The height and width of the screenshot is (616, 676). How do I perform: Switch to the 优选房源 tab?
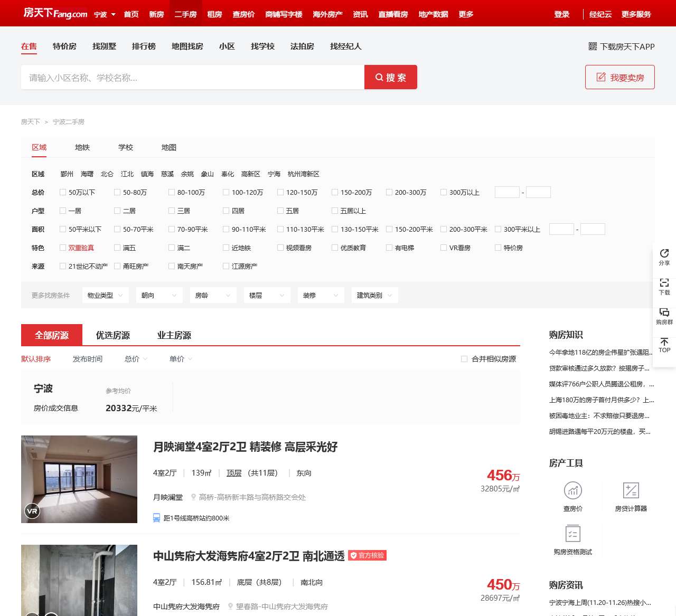point(112,335)
